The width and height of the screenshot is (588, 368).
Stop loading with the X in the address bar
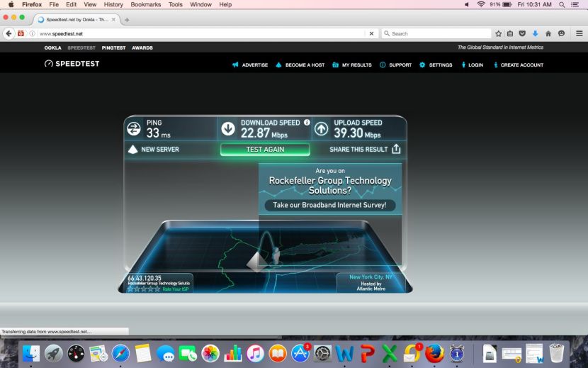click(371, 33)
